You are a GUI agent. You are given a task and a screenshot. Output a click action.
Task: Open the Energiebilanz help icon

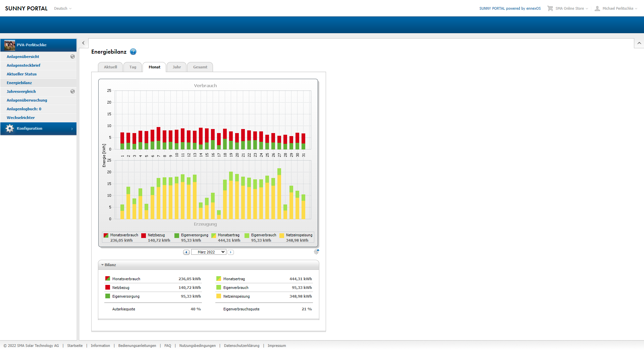133,52
